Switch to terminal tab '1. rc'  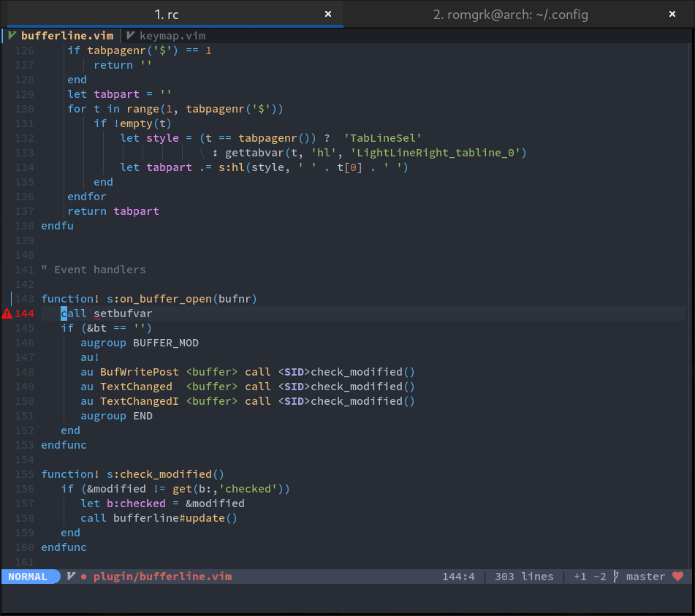pos(167,15)
